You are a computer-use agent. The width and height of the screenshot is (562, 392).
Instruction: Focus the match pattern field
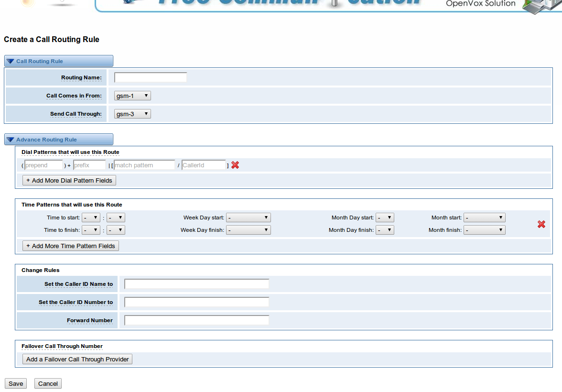144,165
